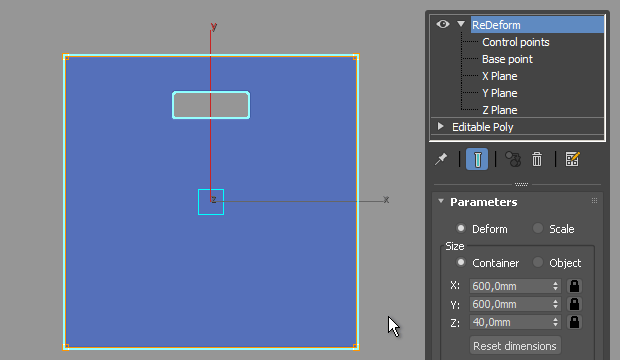The width and height of the screenshot is (620, 360).
Task: Select the Control points sub-object level
Action: 516,42
